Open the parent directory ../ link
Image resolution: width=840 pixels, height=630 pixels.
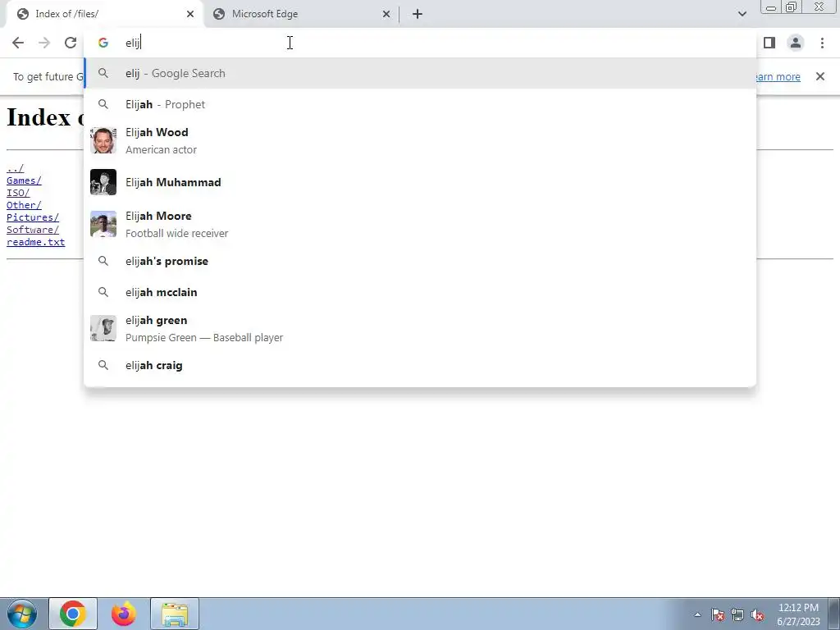click(x=15, y=168)
